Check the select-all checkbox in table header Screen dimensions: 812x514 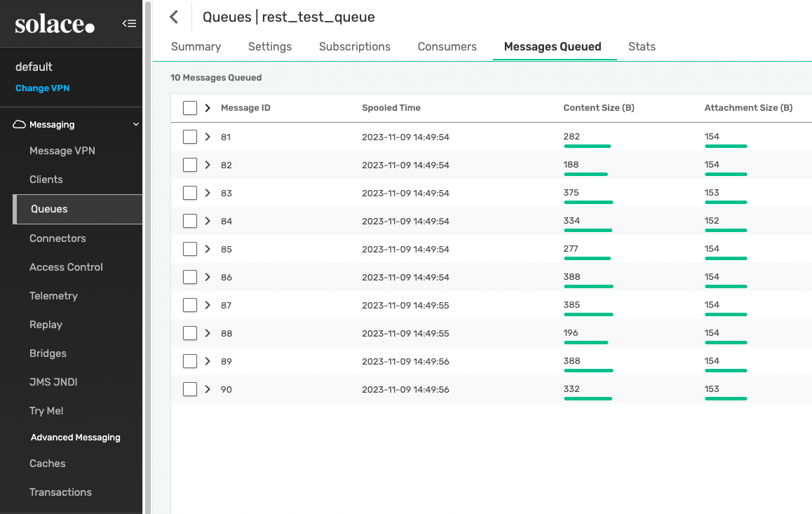190,108
